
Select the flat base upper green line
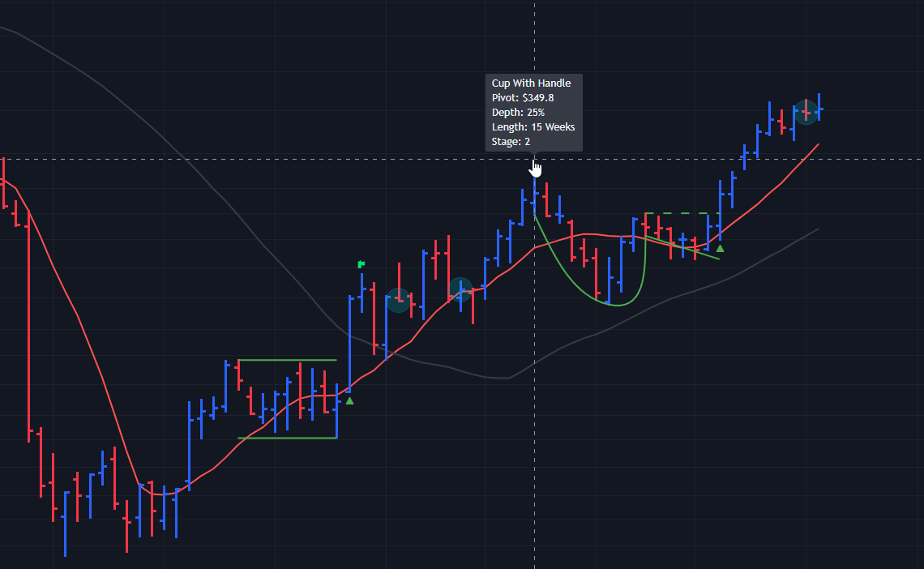[287, 360]
